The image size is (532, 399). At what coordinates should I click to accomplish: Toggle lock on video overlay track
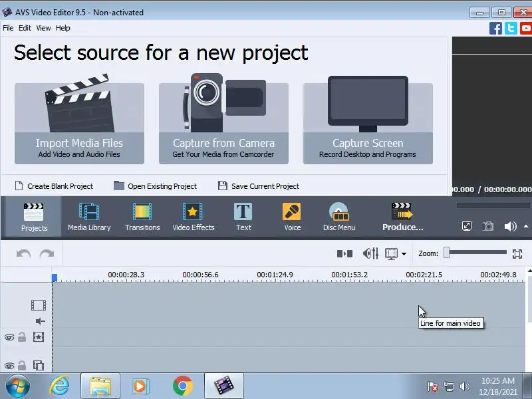22,365
